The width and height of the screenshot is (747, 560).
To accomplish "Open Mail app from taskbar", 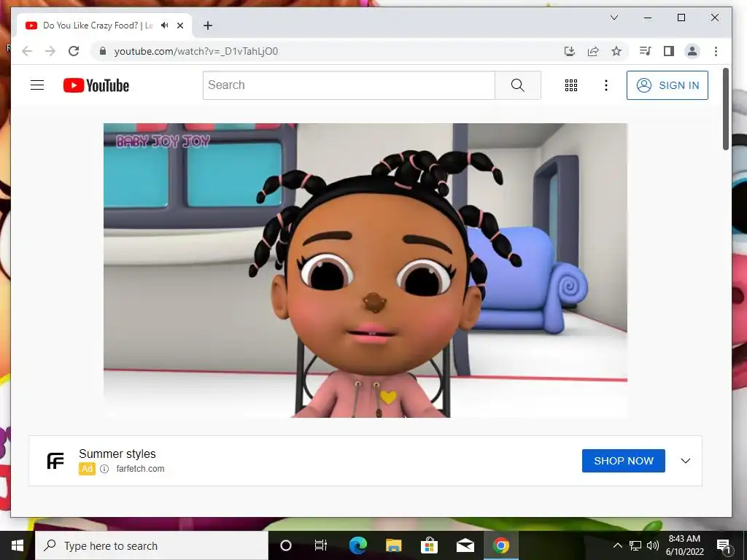I will tap(465, 545).
